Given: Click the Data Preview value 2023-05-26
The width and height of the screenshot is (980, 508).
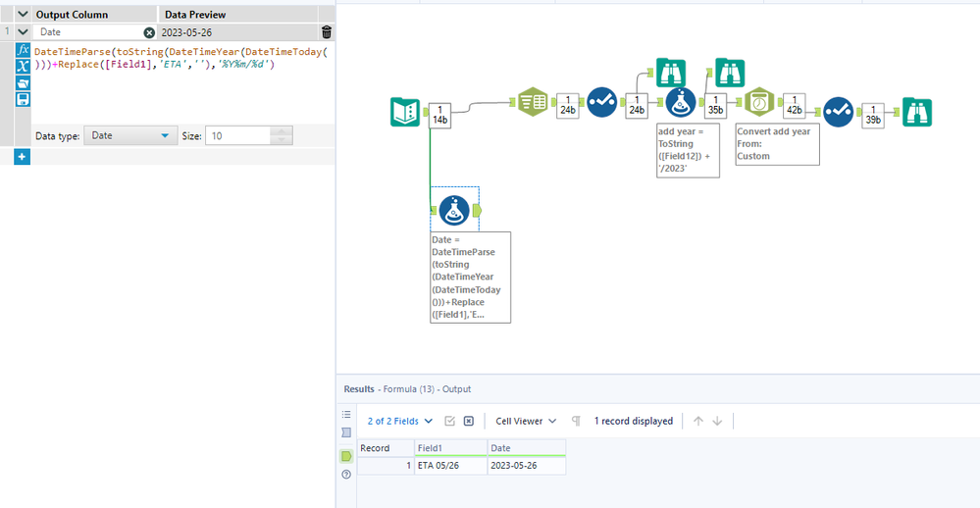Looking at the screenshot, I should coord(186,32).
